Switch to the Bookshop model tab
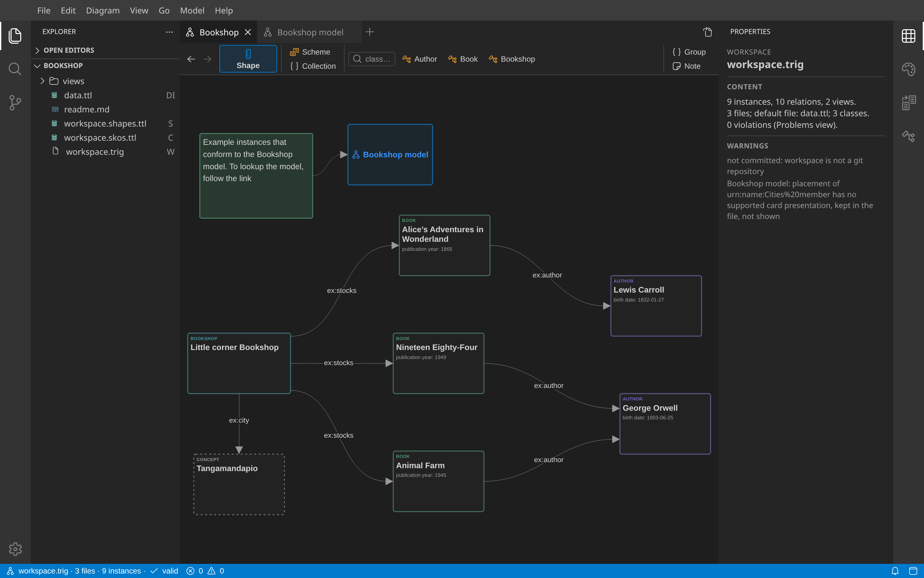 pyautogui.click(x=309, y=32)
